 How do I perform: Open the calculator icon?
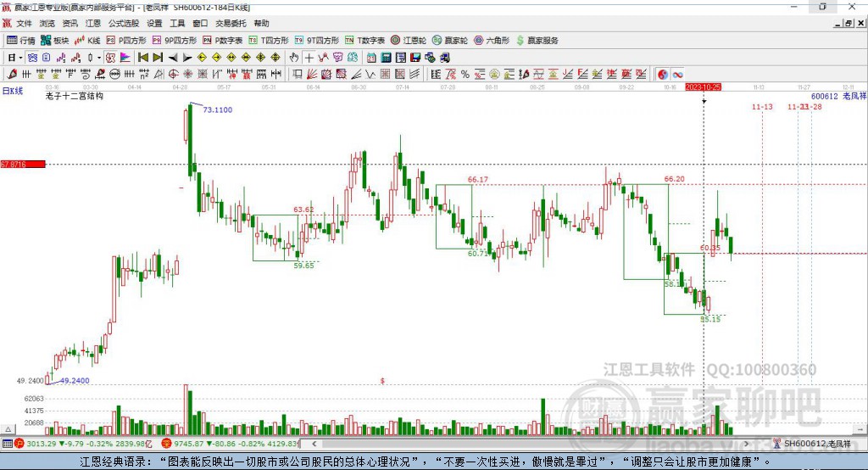pos(386,58)
